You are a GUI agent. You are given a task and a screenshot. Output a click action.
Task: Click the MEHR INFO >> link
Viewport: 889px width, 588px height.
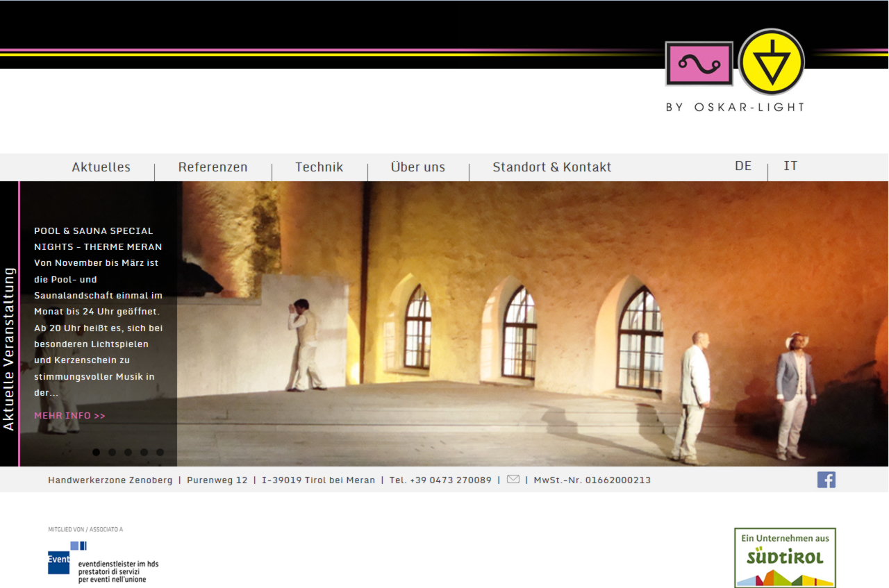coord(69,416)
